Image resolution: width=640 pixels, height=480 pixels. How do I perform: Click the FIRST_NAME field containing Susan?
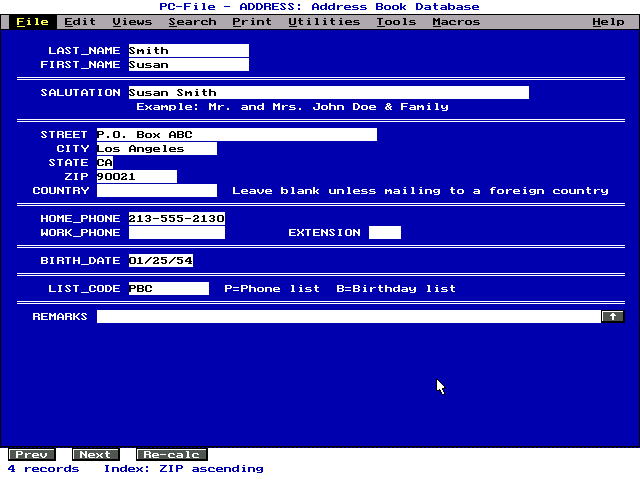[x=189, y=64]
